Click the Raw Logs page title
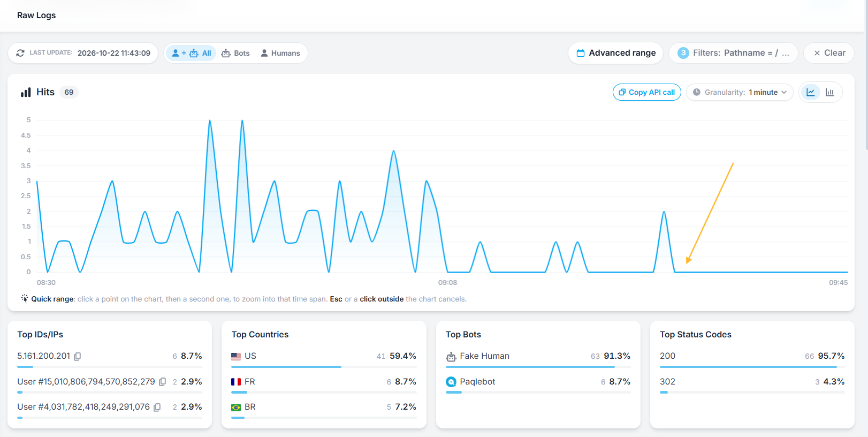Image resolution: width=868 pixels, height=437 pixels. (36, 15)
